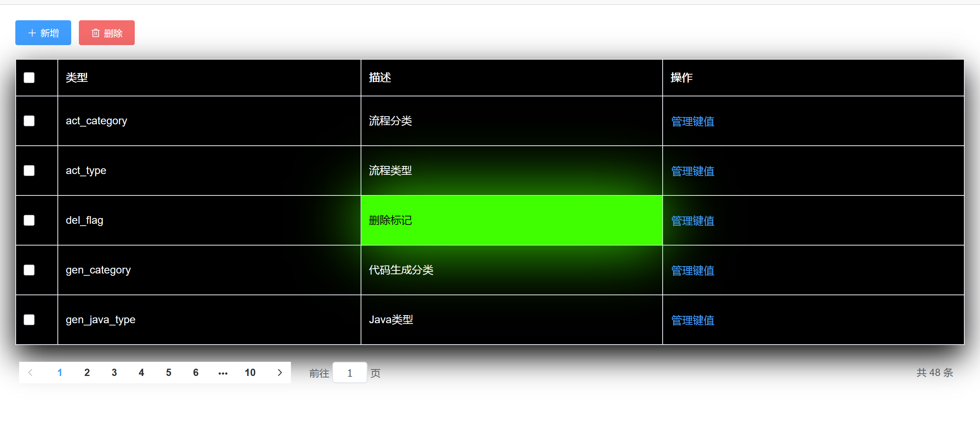This screenshot has width=980, height=423.
Task: Click the previous page arrow
Action: click(x=31, y=373)
